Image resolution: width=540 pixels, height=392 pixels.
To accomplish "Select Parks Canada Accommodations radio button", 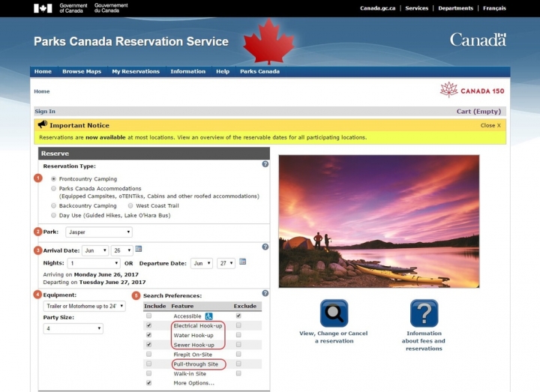I will pos(53,189).
